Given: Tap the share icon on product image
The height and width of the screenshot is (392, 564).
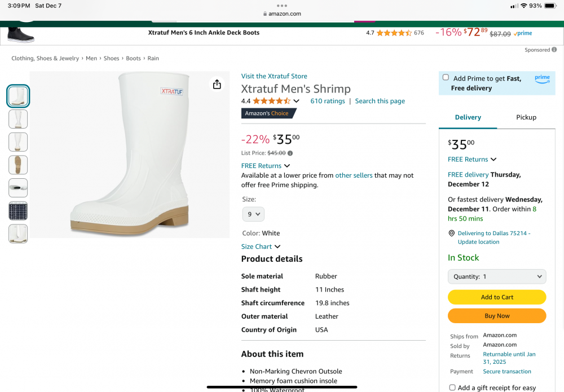Looking at the screenshot, I should pos(217,85).
